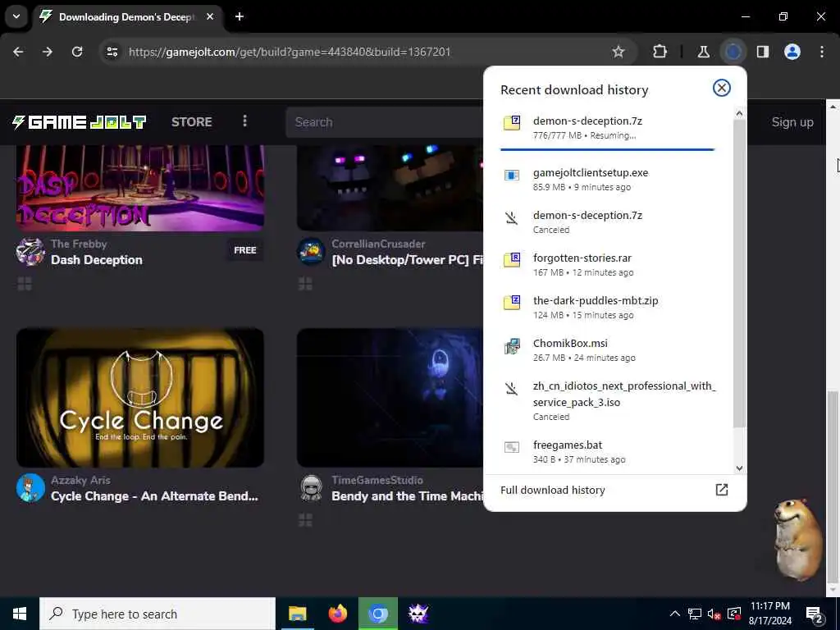This screenshot has height=630, width=840.
Task: Click the Sign up button
Action: click(792, 122)
